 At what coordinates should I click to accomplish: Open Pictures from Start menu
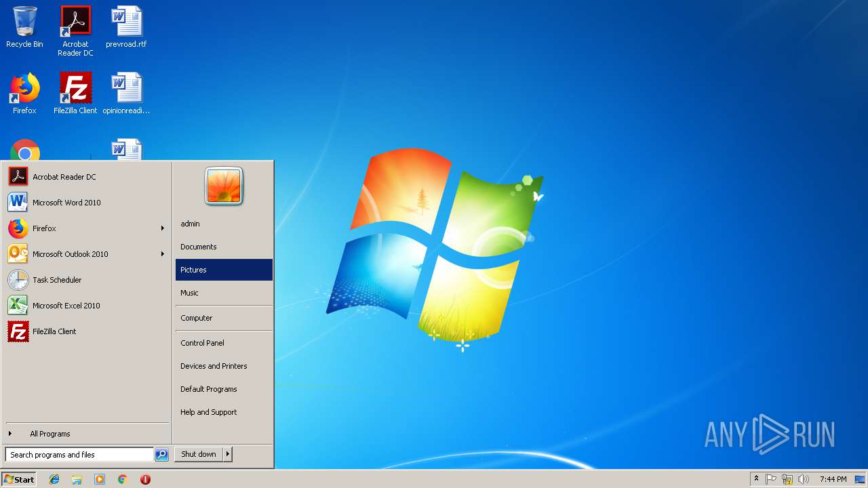pos(224,270)
